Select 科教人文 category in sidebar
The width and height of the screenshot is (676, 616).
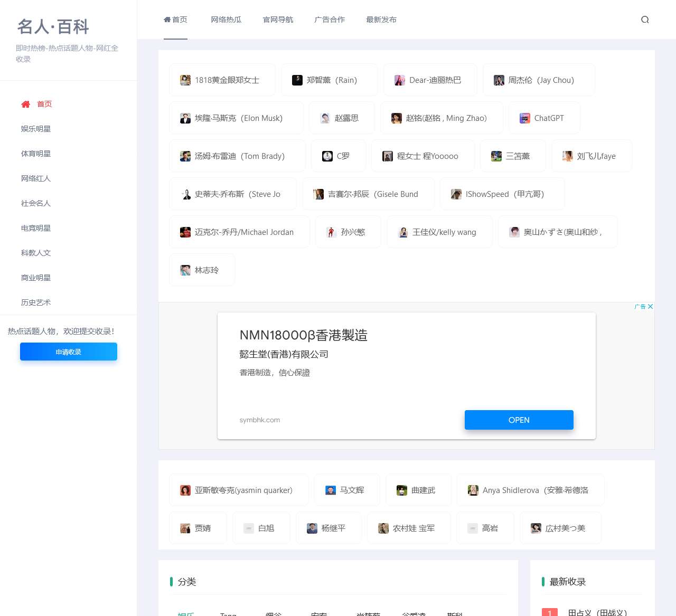coord(35,253)
